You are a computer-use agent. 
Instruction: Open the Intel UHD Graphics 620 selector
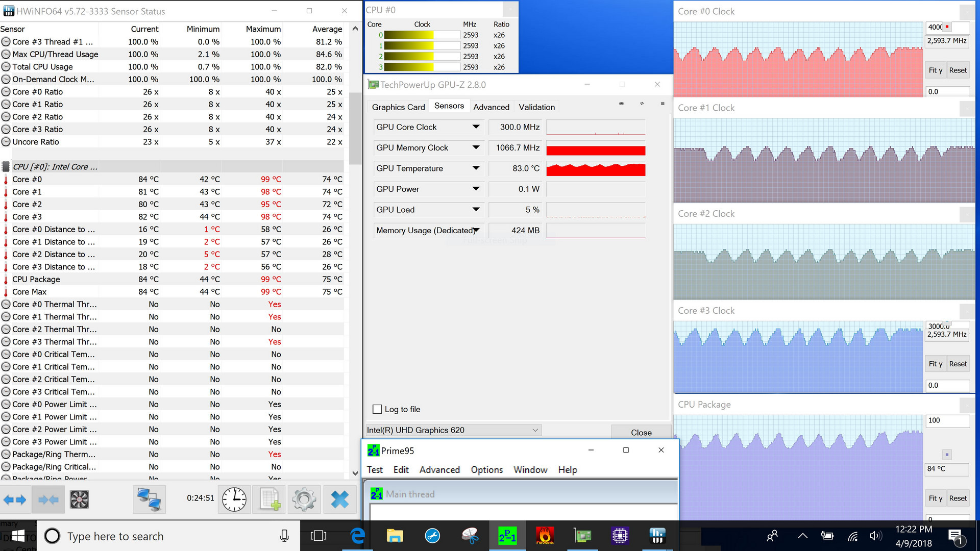pos(453,430)
